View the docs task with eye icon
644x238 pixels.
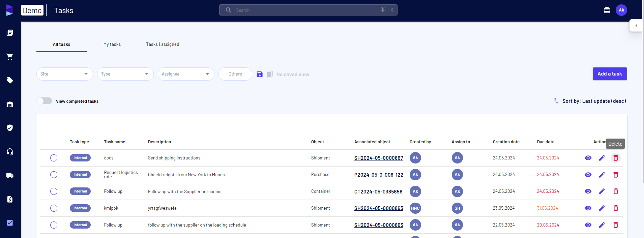(x=588, y=158)
